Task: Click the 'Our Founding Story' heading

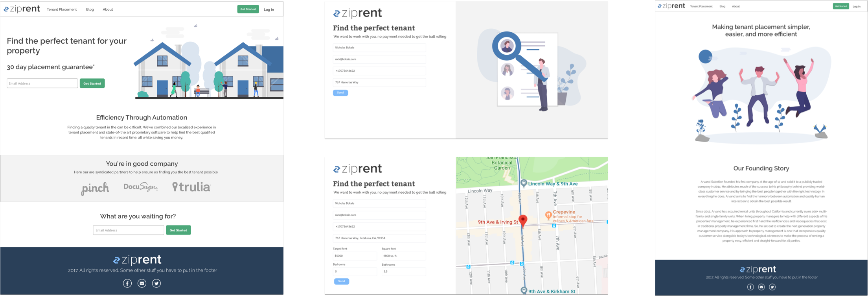Action: [761, 168]
